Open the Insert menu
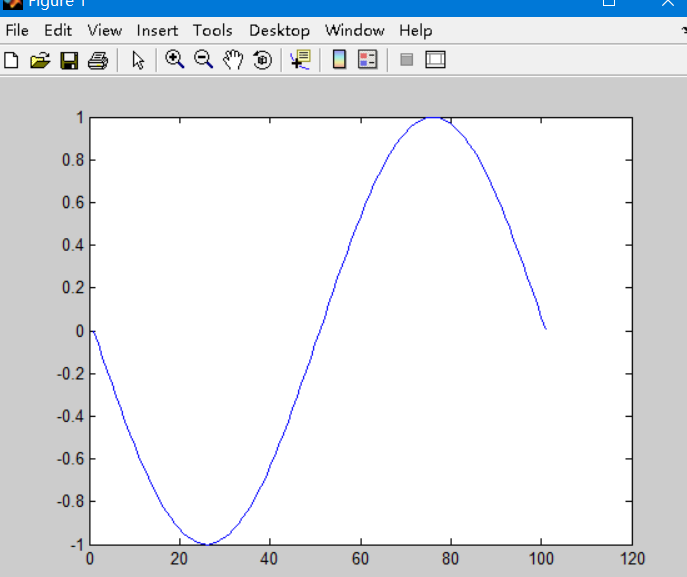 pyautogui.click(x=157, y=31)
